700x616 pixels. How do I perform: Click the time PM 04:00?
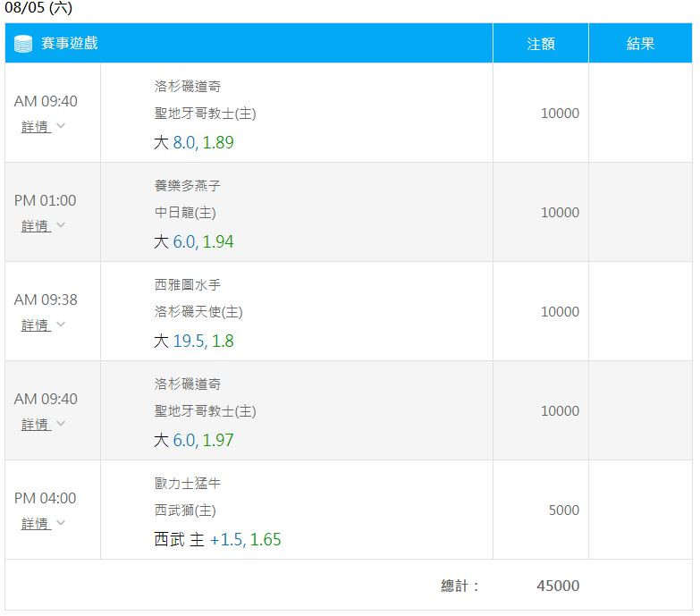click(x=45, y=498)
